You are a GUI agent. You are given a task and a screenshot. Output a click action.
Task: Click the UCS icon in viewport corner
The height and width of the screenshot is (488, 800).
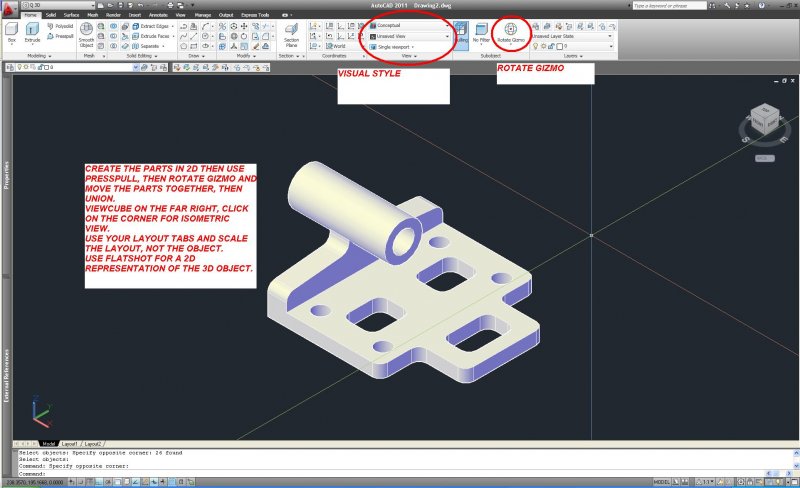pos(40,411)
